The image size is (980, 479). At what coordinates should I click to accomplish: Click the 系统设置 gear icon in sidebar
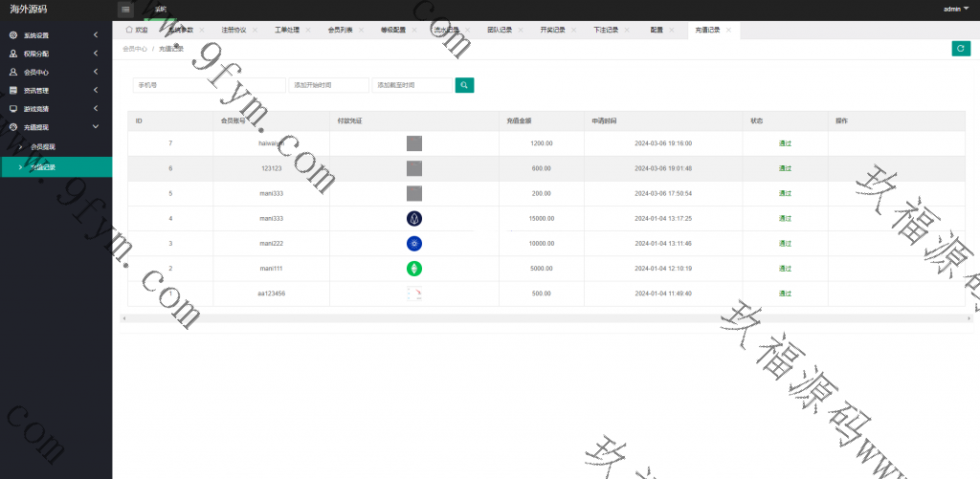point(13,35)
